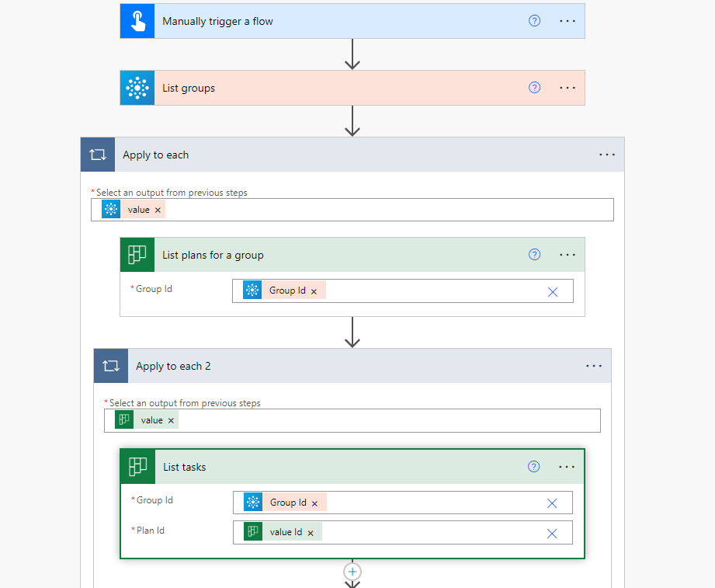Click the insert new step plus button
Image resolution: width=715 pixels, height=588 pixels.
352,571
